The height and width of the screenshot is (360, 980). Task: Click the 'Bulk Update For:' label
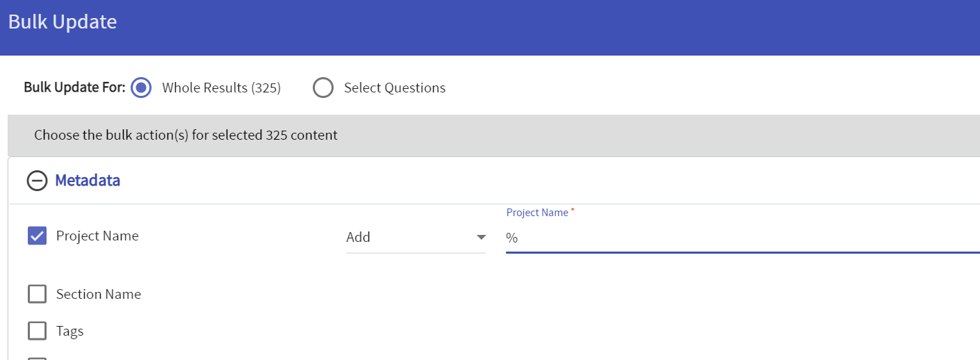[74, 88]
